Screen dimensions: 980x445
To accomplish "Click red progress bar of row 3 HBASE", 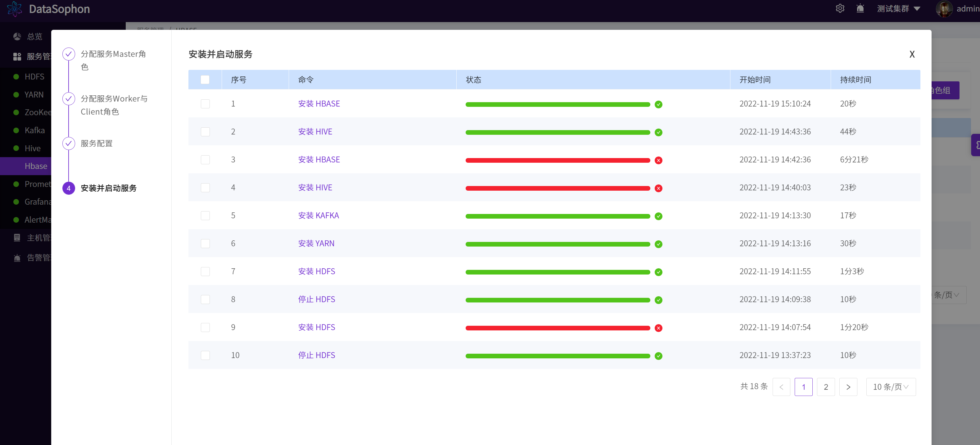I will click(558, 160).
